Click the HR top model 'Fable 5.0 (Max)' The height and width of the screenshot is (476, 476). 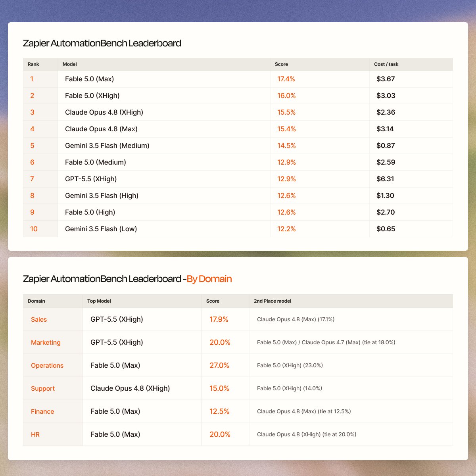pyautogui.click(x=115, y=434)
